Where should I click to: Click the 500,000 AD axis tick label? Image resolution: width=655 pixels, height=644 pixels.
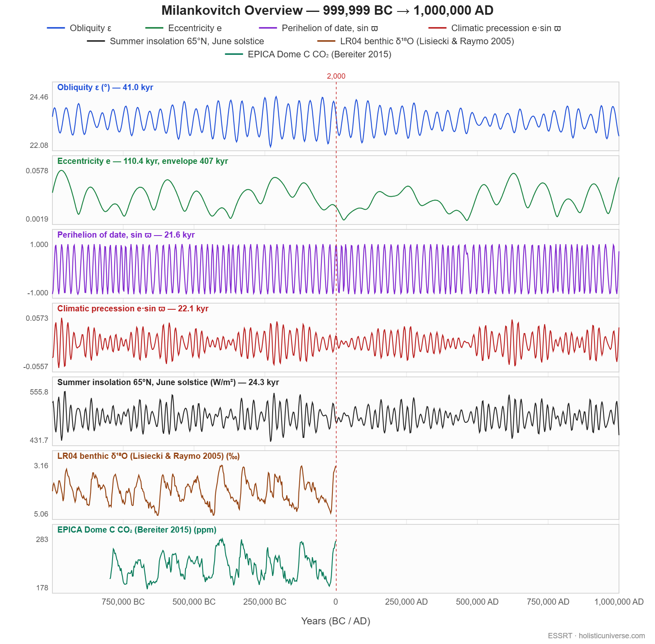(x=477, y=602)
